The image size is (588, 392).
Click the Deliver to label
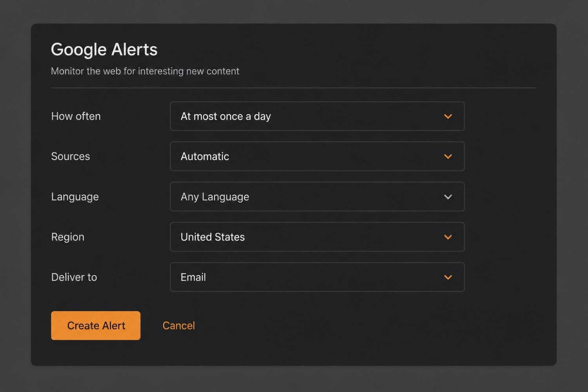click(x=74, y=277)
